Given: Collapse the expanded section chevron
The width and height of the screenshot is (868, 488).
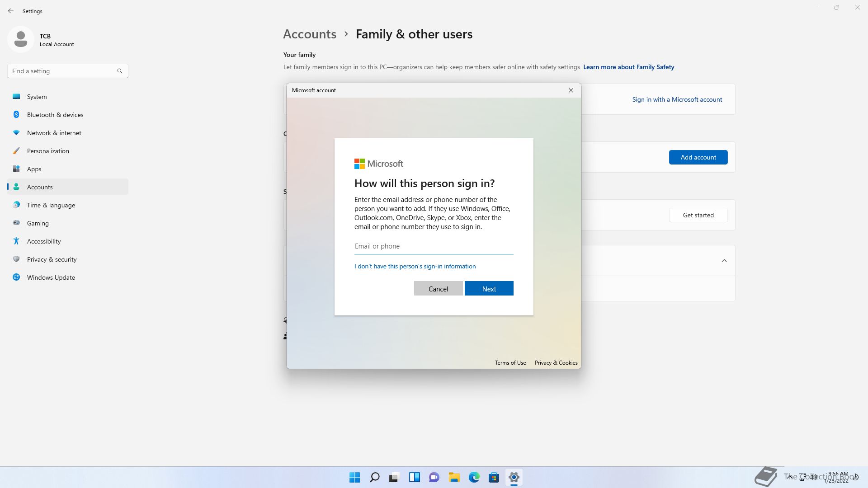Looking at the screenshot, I should click(x=724, y=261).
